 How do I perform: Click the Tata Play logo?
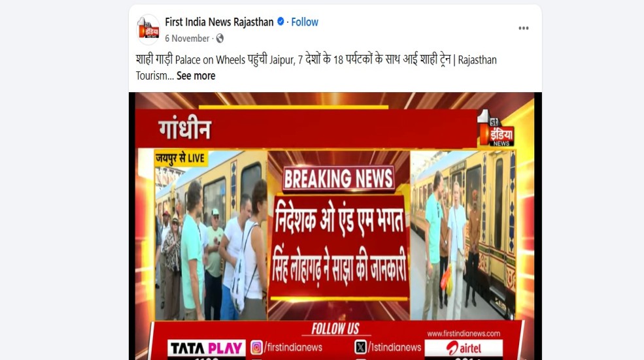[x=207, y=348]
